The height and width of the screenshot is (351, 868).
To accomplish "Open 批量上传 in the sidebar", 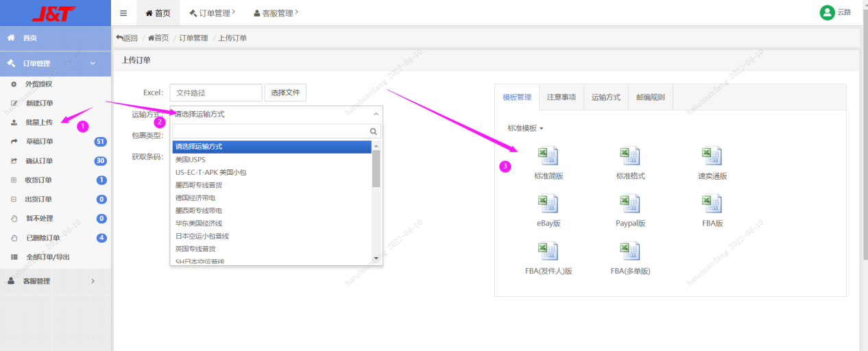I will pos(38,123).
